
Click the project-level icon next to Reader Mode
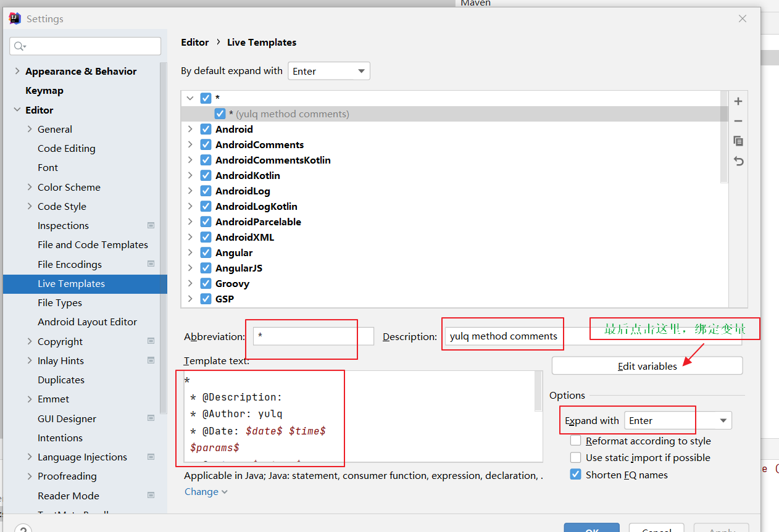151,496
